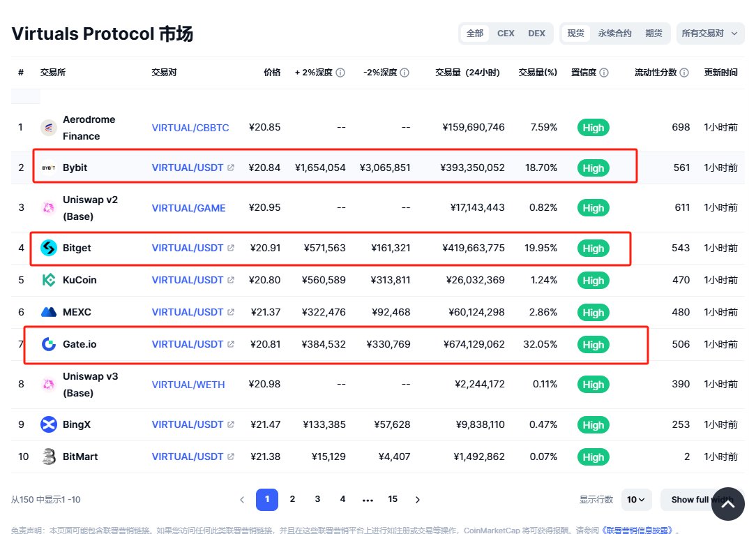Click the Gate.io exchange logo
This screenshot has width=756, height=534.
(x=49, y=344)
